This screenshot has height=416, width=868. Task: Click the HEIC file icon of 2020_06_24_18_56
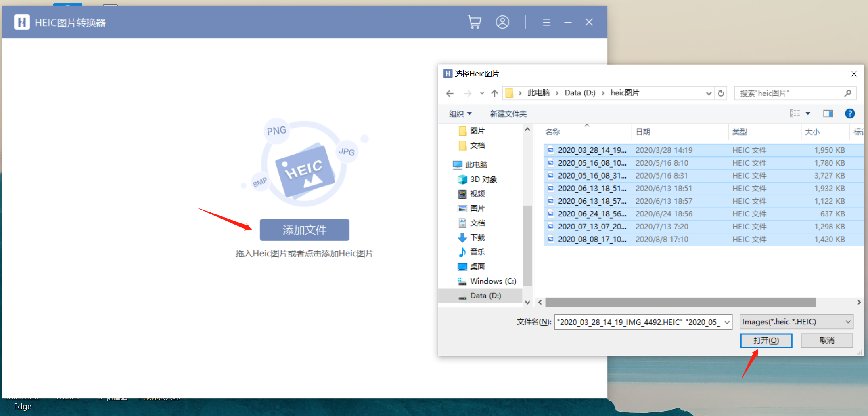[x=551, y=214]
